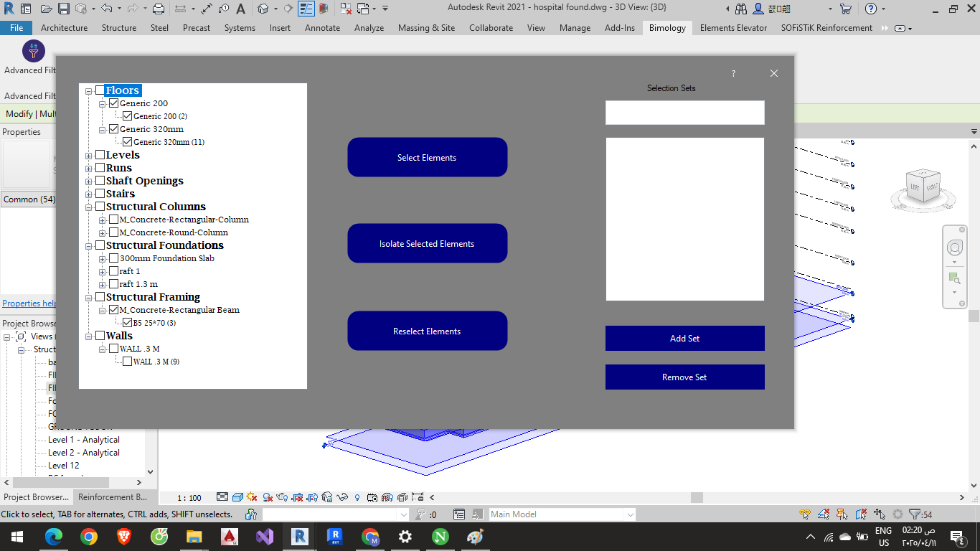
Task: Switch to the Structure ribbon tab
Action: pos(118,28)
